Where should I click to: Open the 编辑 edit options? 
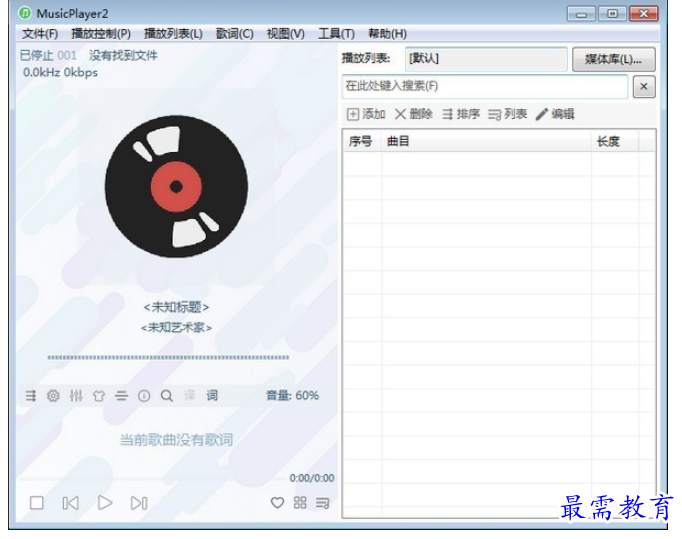[555, 114]
